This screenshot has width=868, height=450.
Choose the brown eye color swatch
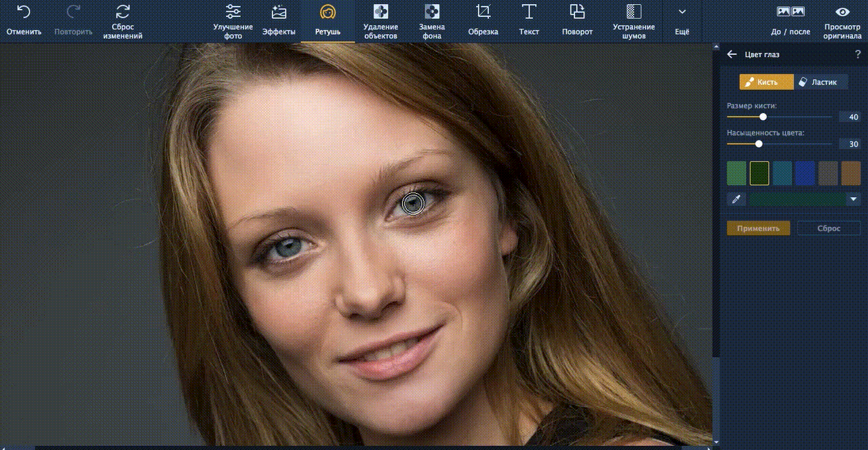pyautogui.click(x=850, y=173)
